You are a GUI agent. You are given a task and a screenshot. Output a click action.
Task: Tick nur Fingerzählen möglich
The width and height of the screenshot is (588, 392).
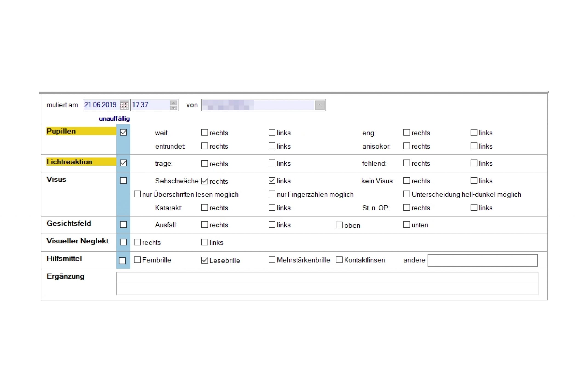[x=272, y=194]
